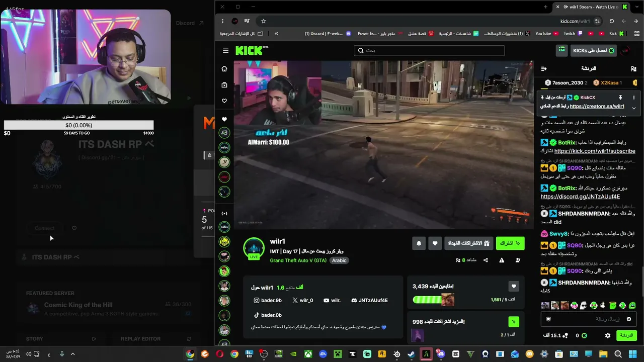Click the green chat send button
The width and height of the screenshot is (644, 362).
coord(626,335)
